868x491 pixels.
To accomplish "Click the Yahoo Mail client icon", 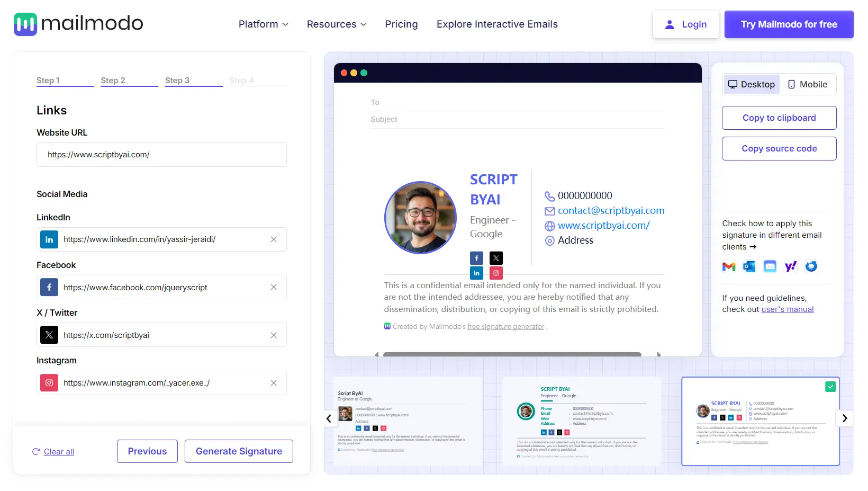I will pyautogui.click(x=790, y=266).
